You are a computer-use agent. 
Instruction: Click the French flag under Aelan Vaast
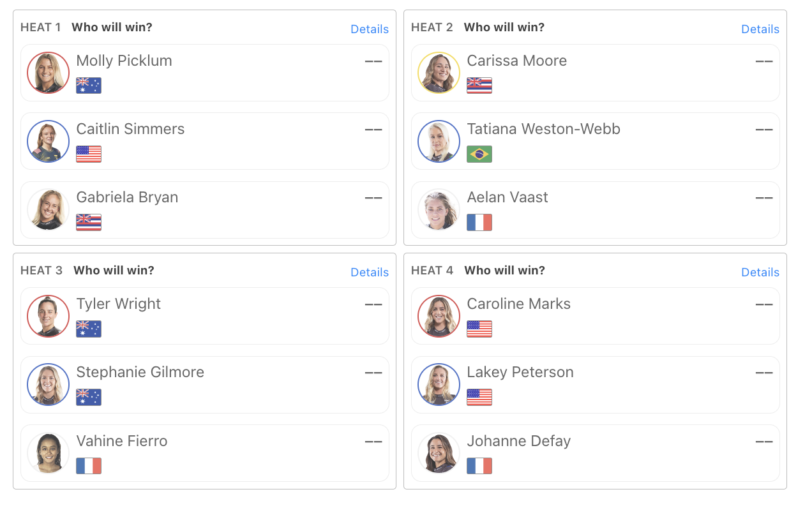click(479, 222)
